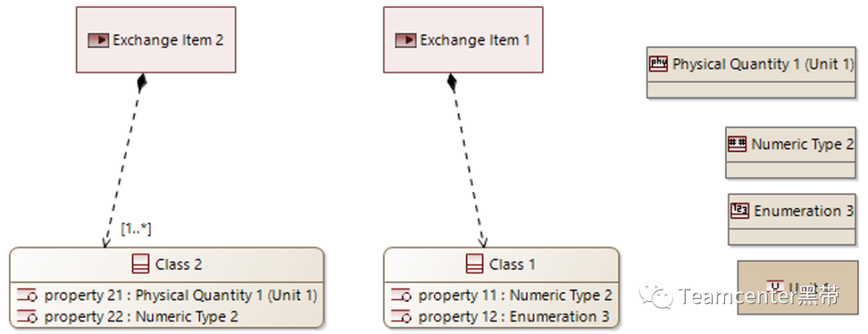The image size is (868, 334).
Task: Click the arrowhead entering Class 1
Action: (x=482, y=242)
